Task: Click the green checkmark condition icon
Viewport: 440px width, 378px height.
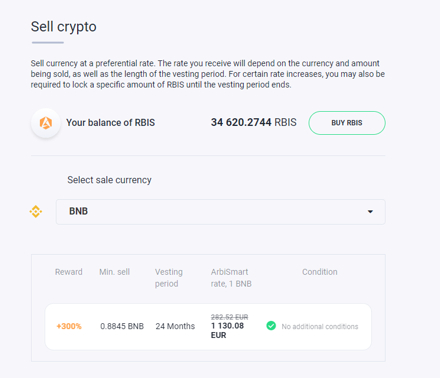Action: coord(271,326)
